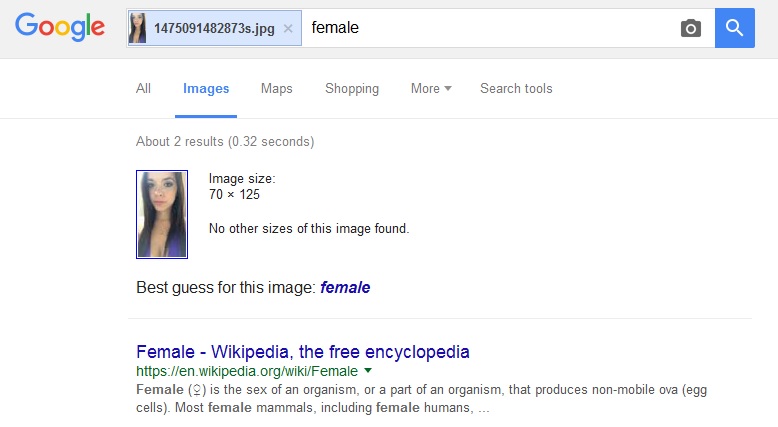Image resolution: width=778 pixels, height=427 pixels.
Task: Select the Images tab
Action: click(x=206, y=88)
